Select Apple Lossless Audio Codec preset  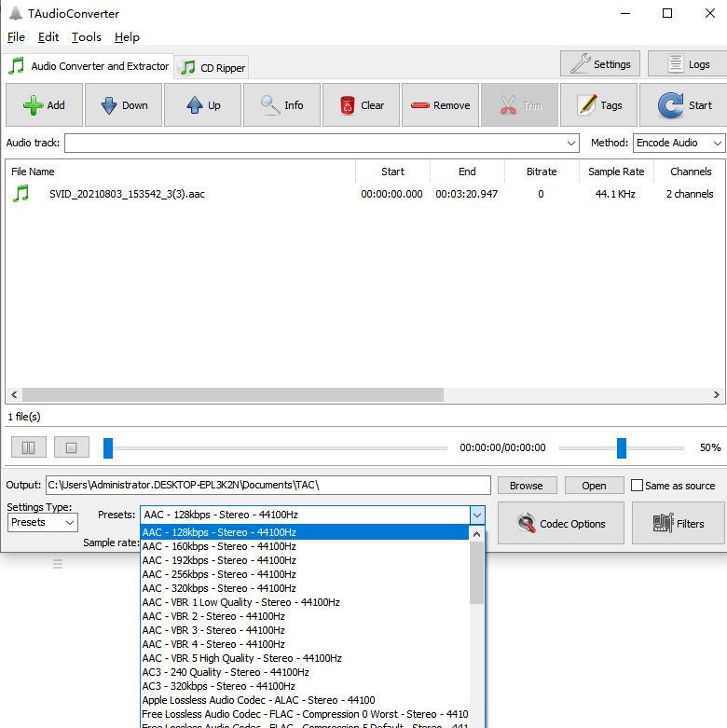(305, 700)
